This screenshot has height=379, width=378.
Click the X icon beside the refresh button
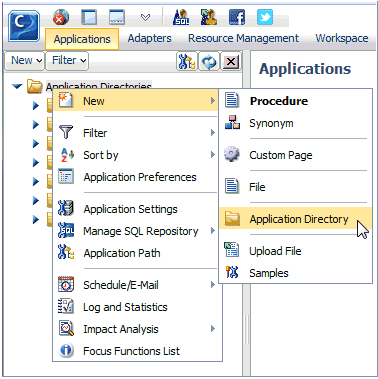231,61
